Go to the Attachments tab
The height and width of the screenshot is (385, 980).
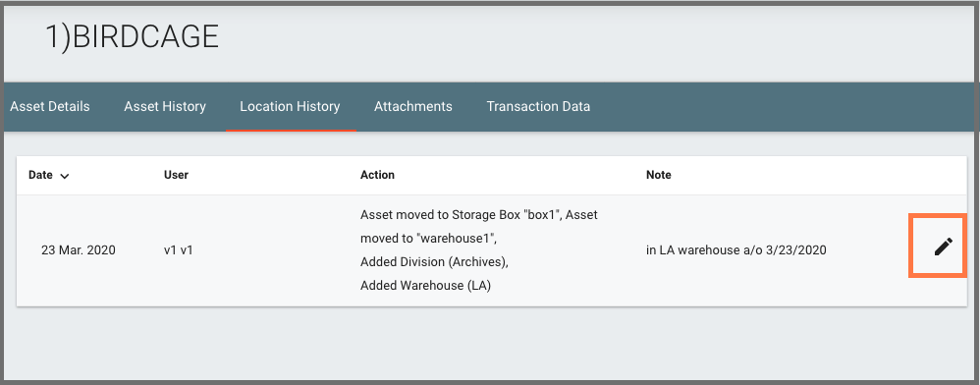click(x=413, y=106)
